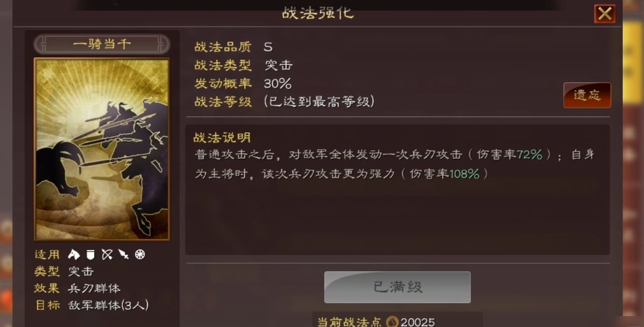
Task: Click the 兵刃群体 effect text
Action: 94,288
